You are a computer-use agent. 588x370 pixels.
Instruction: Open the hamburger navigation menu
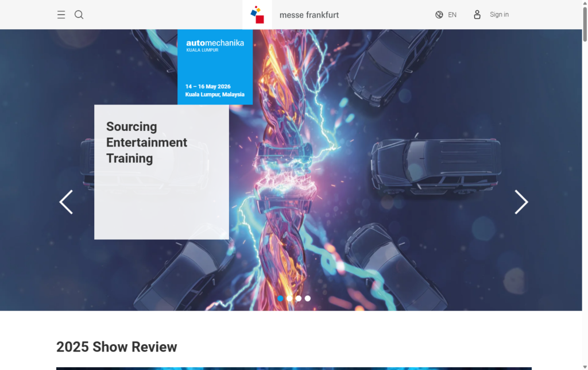(x=61, y=15)
